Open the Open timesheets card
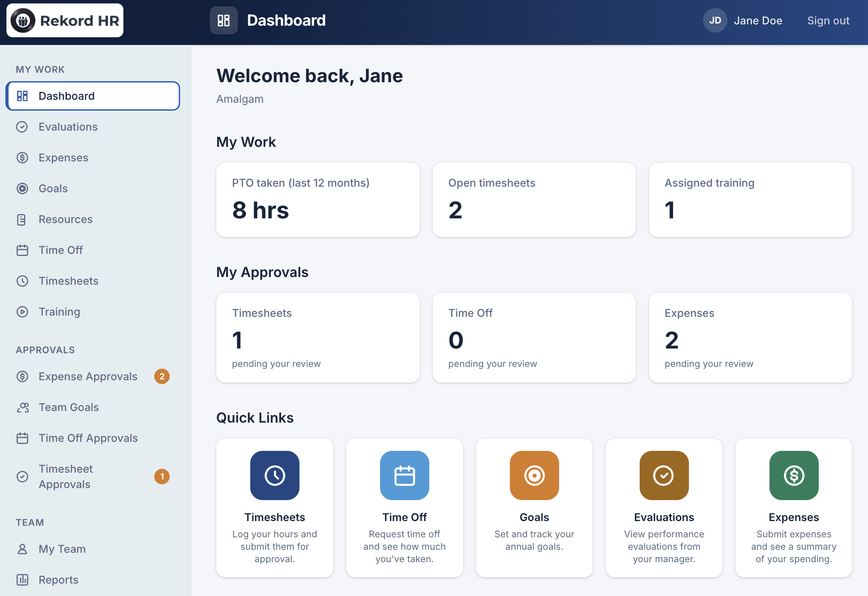Screen dimensions: 868x596 pyautogui.click(x=534, y=200)
